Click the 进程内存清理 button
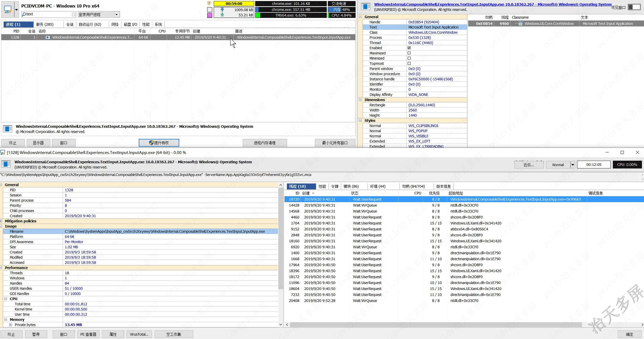Viewport: 644px width, 339px height. coord(265,143)
